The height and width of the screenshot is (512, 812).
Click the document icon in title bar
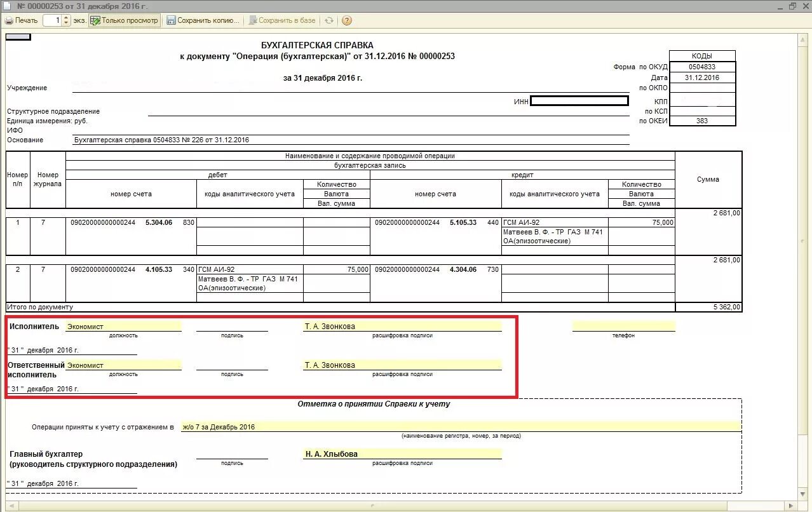coord(7,6)
